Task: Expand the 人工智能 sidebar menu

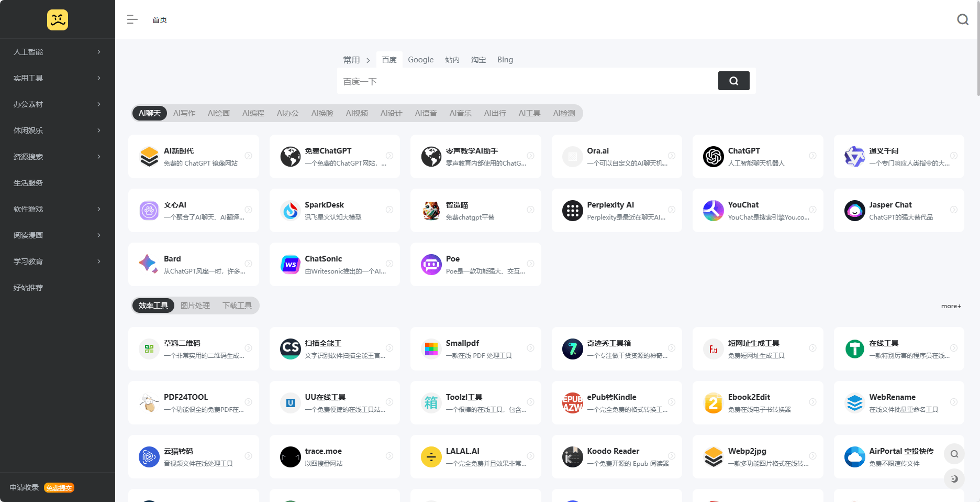Action: coord(58,52)
